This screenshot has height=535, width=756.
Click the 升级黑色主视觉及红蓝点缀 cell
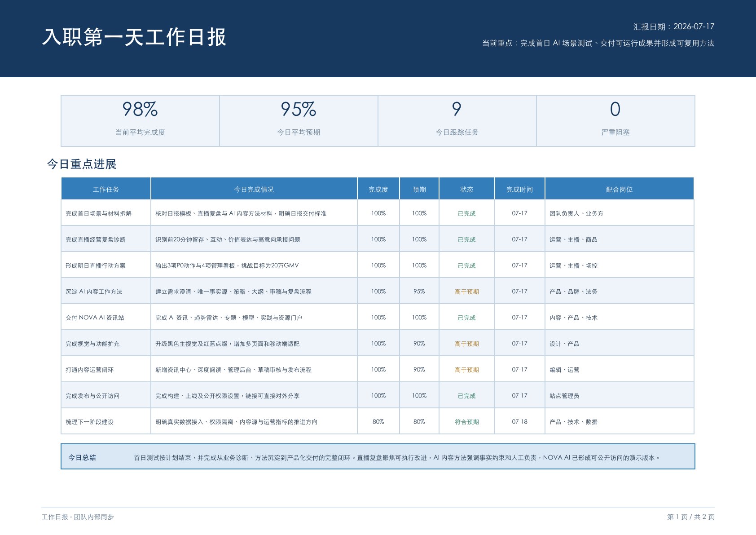click(x=254, y=343)
